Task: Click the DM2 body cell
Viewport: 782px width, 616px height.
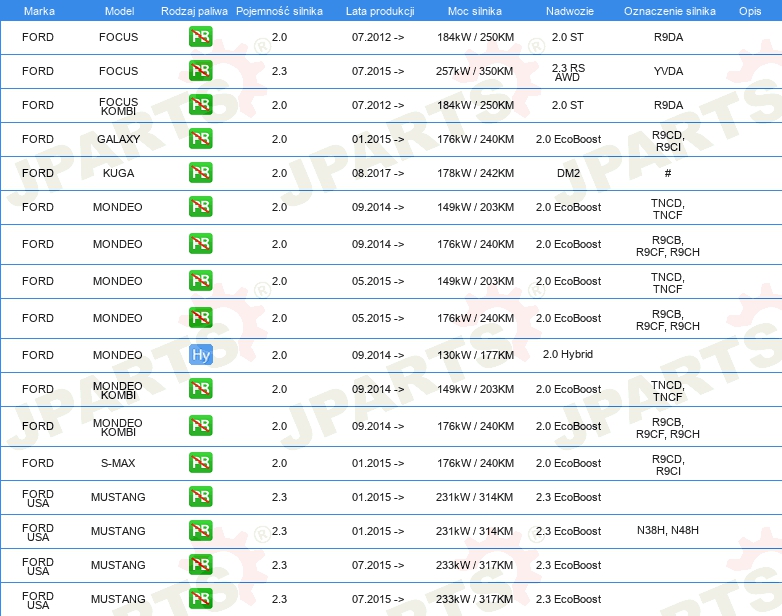Action: tap(569, 173)
